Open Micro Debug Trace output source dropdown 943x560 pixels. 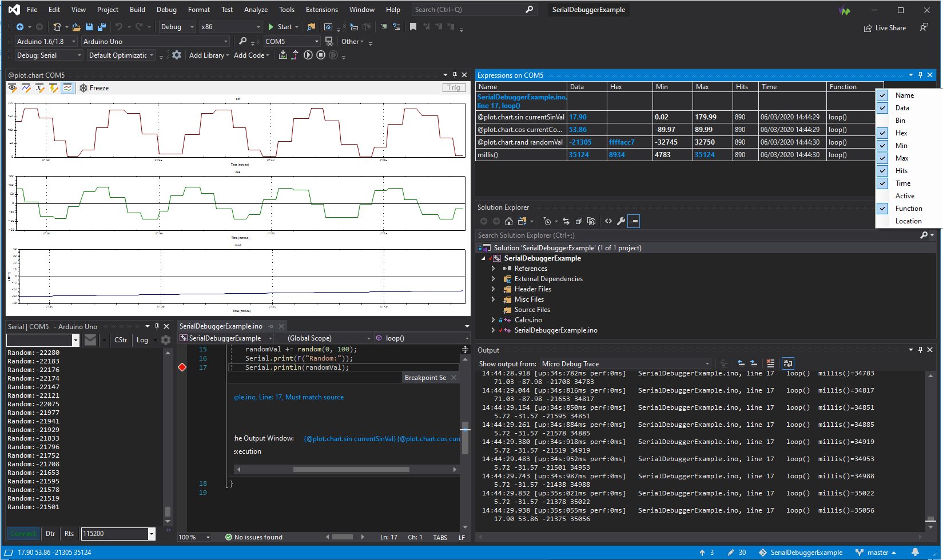point(625,363)
